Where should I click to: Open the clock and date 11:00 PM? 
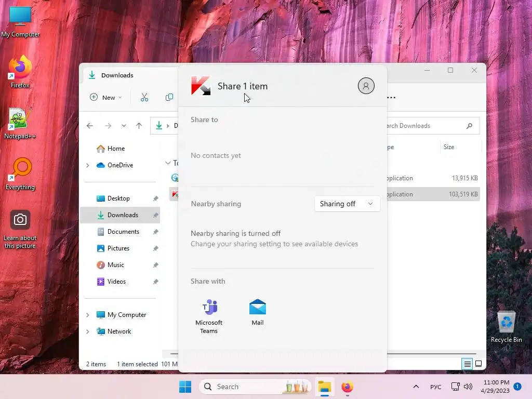point(495,387)
